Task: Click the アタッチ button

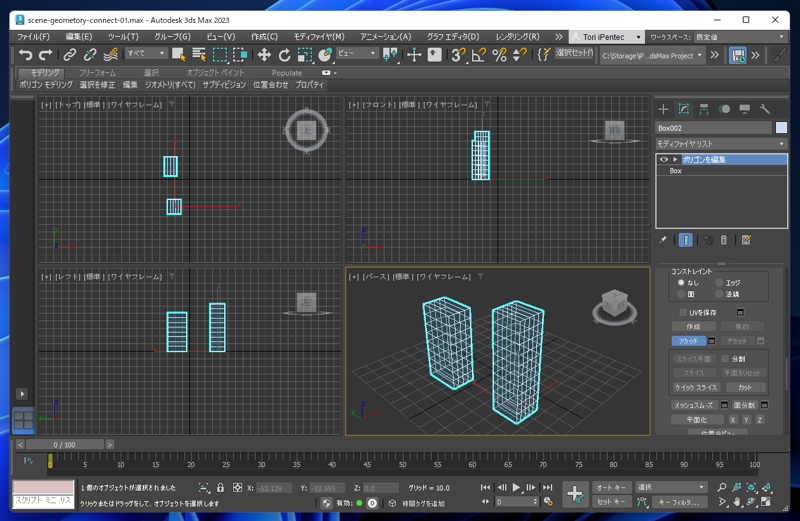Action: click(x=688, y=341)
